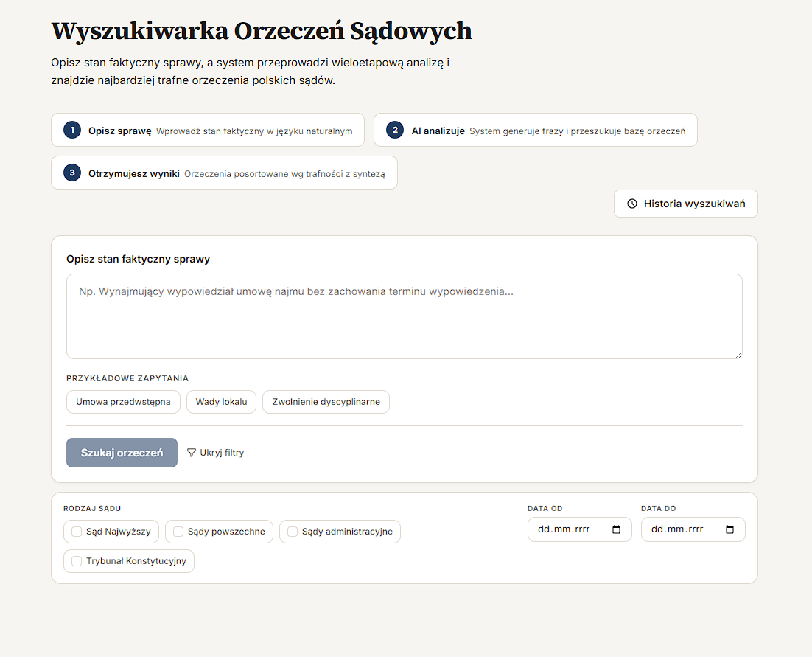The image size is (812, 657).
Task: Check the Sądy administracyjne filter
Action: pos(292,531)
